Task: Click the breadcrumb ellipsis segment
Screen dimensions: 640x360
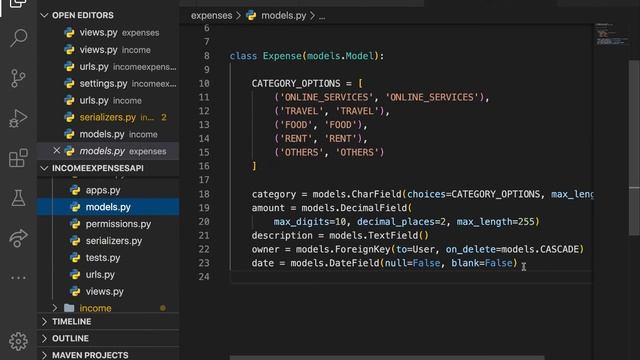Action: tap(322, 16)
